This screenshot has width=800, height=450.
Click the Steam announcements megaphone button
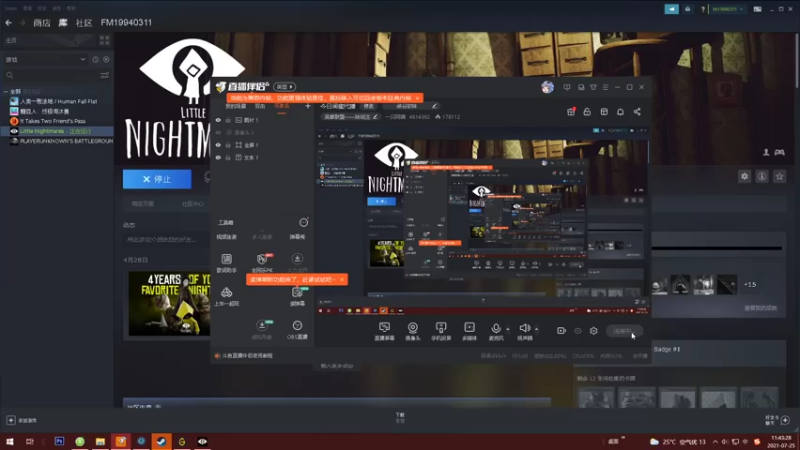(x=671, y=9)
